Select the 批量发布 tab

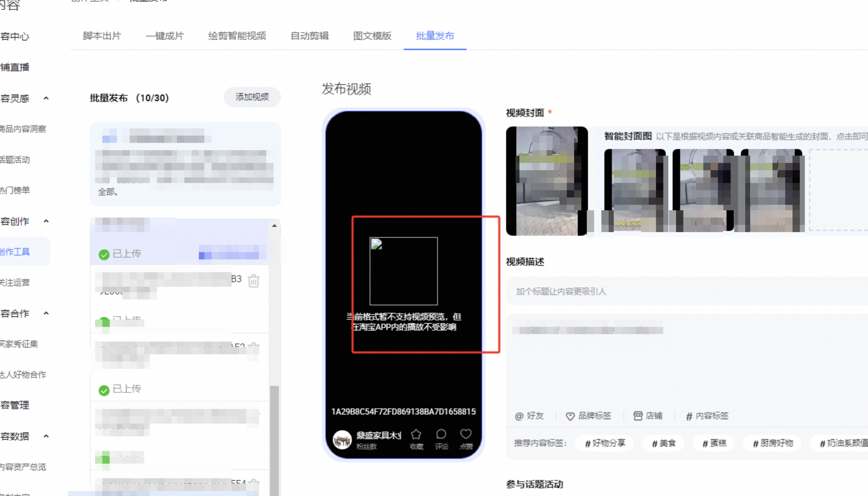coord(435,36)
